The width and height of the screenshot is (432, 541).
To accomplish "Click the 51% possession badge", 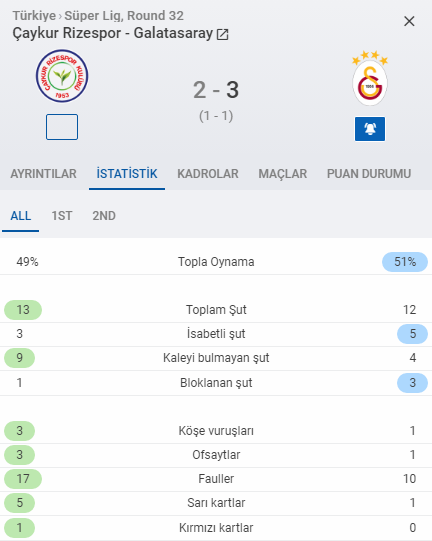I will [405, 262].
